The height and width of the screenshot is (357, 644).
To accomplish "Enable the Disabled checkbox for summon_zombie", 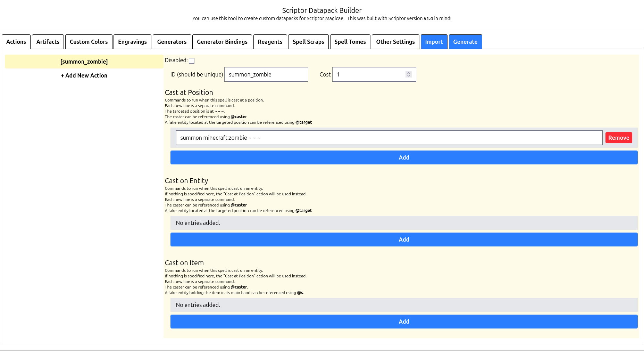I will [x=192, y=60].
